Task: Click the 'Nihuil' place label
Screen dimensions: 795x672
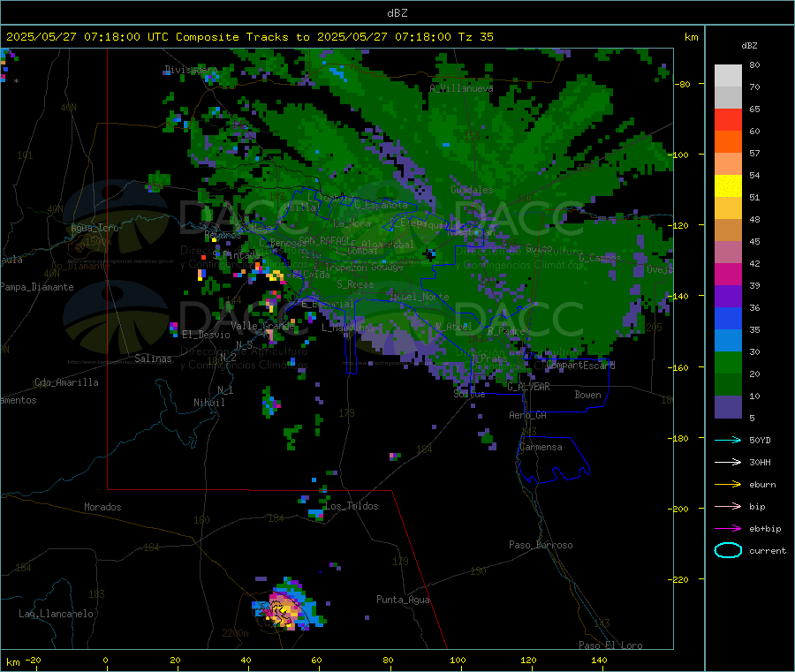Action: (208, 403)
